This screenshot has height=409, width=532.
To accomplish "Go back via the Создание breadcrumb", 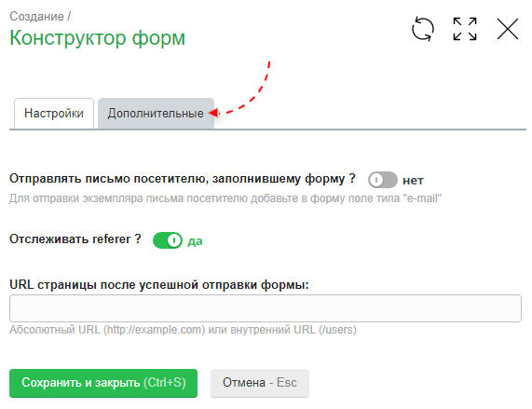I will (x=36, y=16).
